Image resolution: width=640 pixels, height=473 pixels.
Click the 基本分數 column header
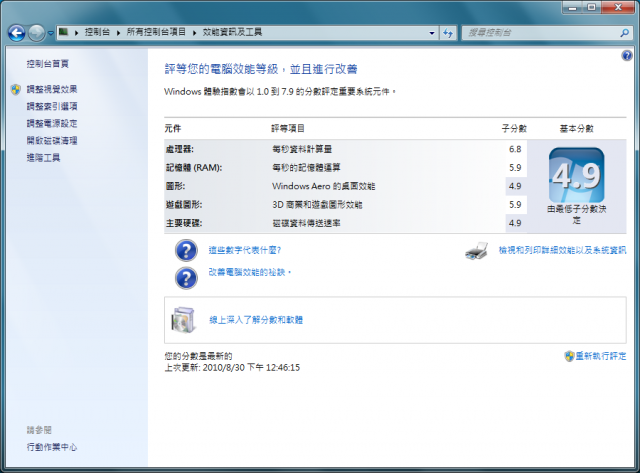click(x=576, y=129)
